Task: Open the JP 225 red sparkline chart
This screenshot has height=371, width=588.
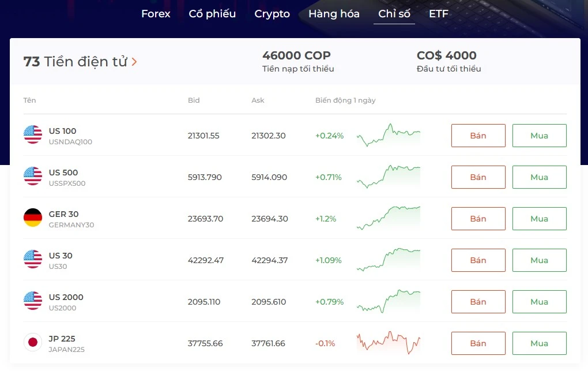Action: tap(389, 343)
